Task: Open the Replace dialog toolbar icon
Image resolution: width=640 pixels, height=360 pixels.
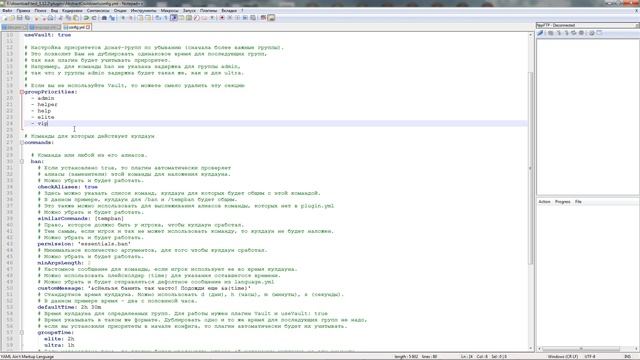Action: (x=111, y=18)
